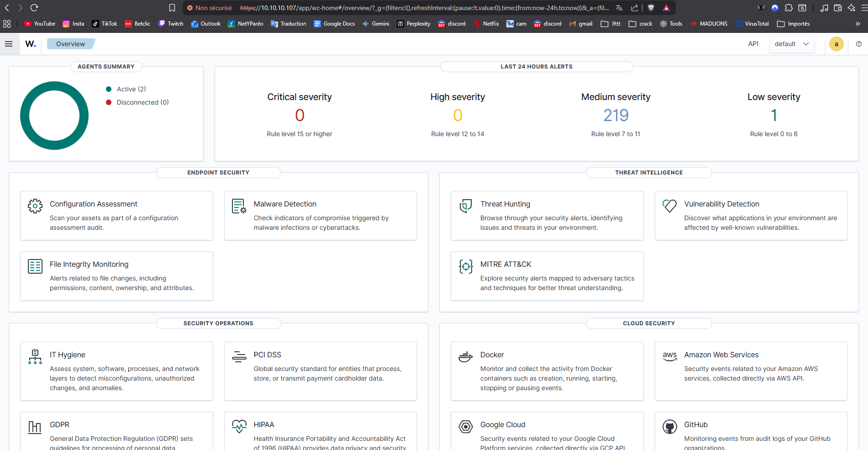Open the user avatar 'a' menu
The height and width of the screenshot is (450, 868).
[836, 44]
